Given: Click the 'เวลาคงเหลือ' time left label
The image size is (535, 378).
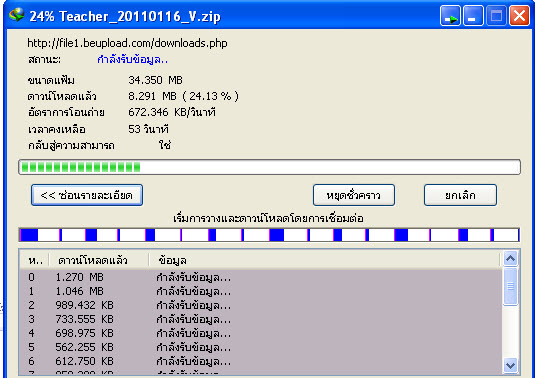Looking at the screenshot, I should (x=57, y=130).
